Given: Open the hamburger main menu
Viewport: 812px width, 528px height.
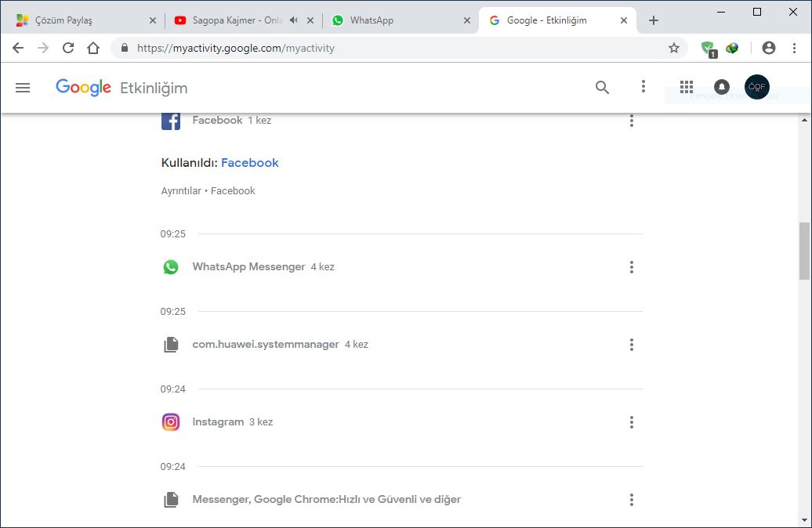Looking at the screenshot, I should pyautogui.click(x=23, y=88).
